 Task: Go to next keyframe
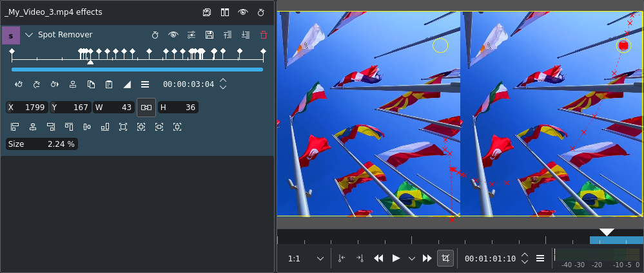55,84
